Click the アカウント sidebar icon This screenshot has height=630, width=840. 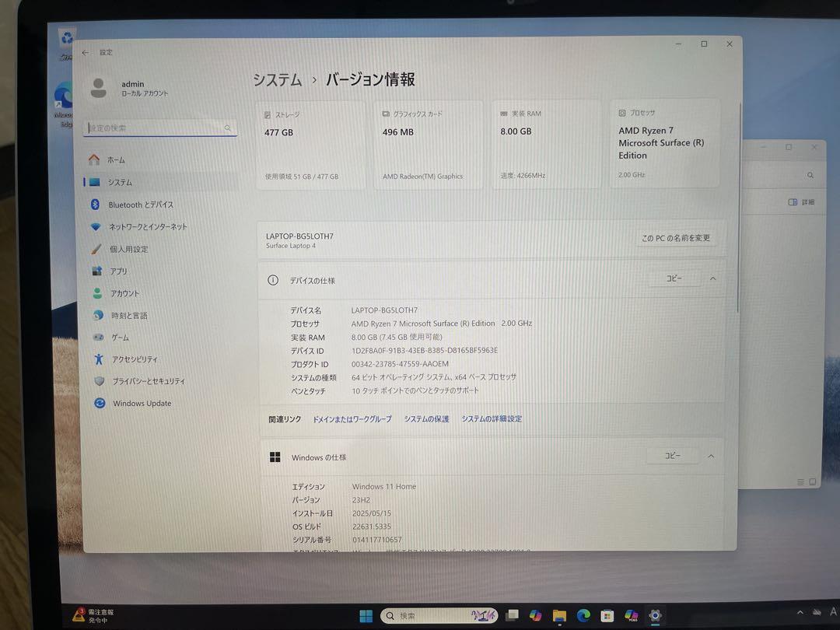point(97,293)
